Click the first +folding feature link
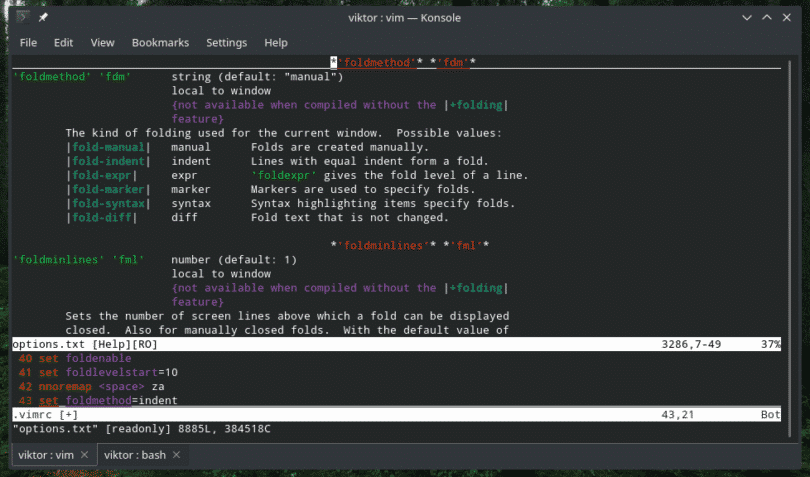 (x=476, y=105)
